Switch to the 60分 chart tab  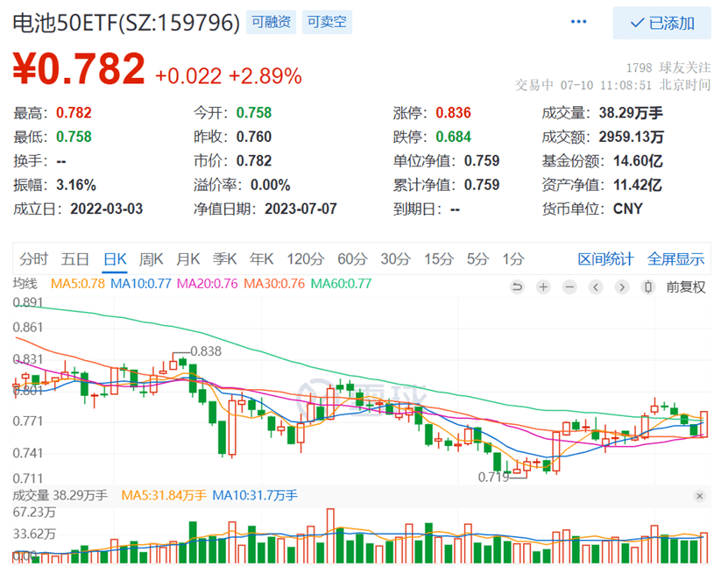[352, 258]
